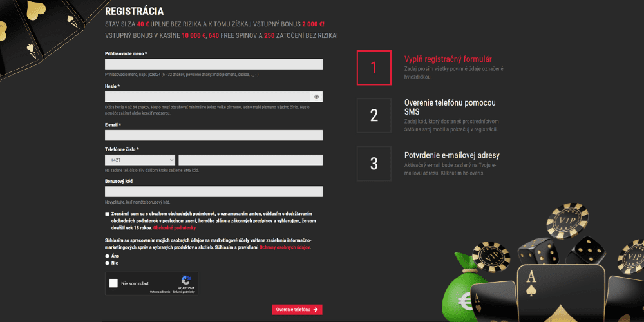Tick the Nie som robot checkbox
The width and height of the screenshot is (644, 322).
coord(113,283)
